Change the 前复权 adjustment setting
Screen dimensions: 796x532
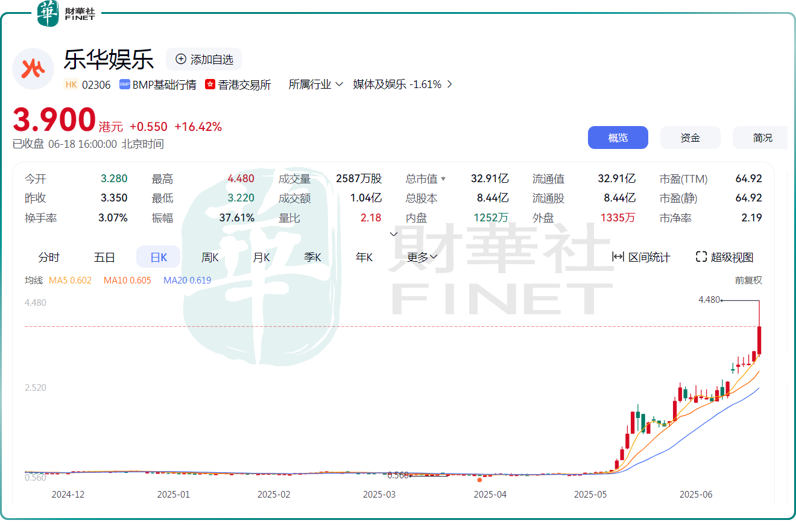click(748, 280)
